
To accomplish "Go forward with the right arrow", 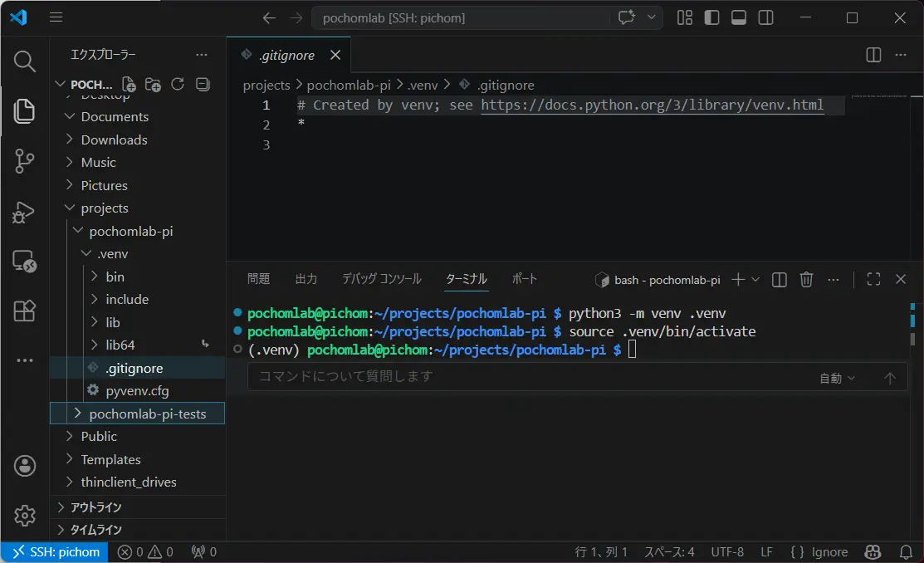I will coord(296,17).
